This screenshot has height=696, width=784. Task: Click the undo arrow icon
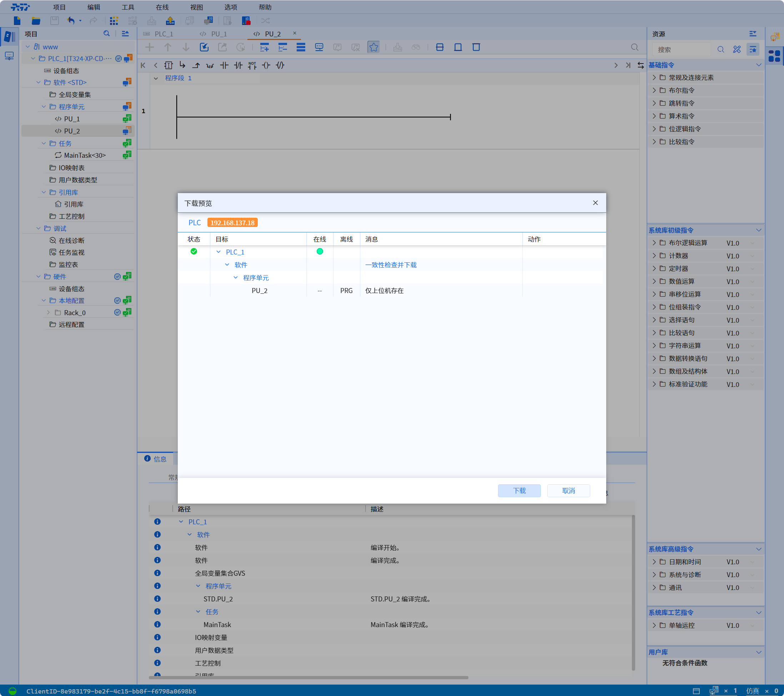pos(71,21)
